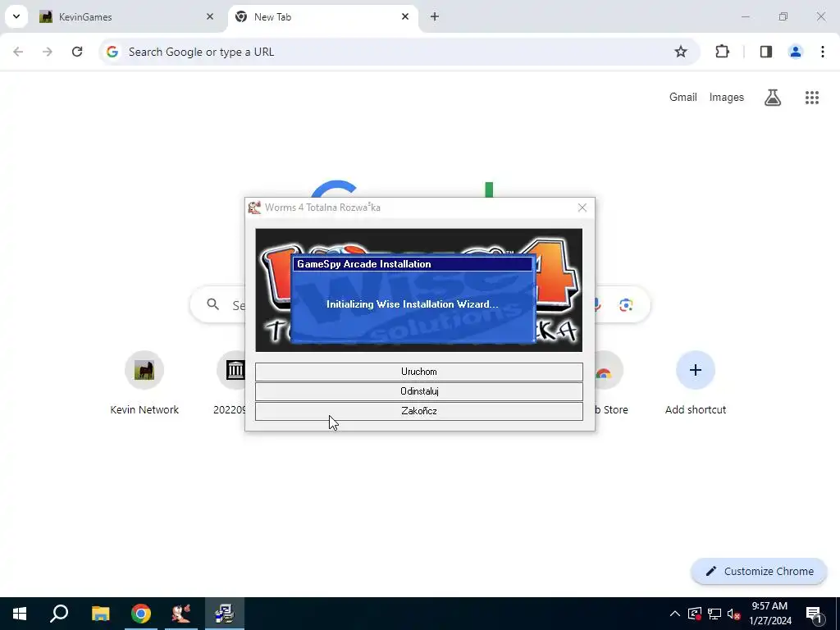The height and width of the screenshot is (630, 840).
Task: Bookmark this page with star icon
Action: click(680, 52)
